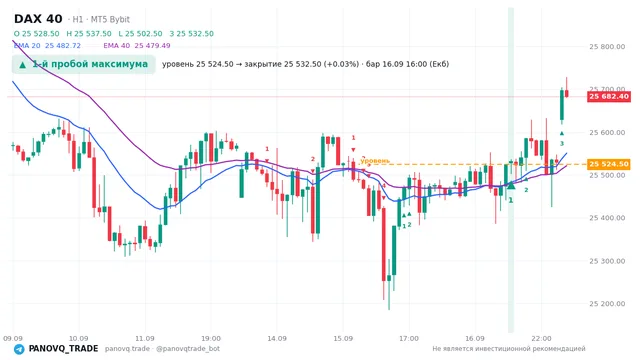Click the close price value 25 532.50

click(195, 33)
